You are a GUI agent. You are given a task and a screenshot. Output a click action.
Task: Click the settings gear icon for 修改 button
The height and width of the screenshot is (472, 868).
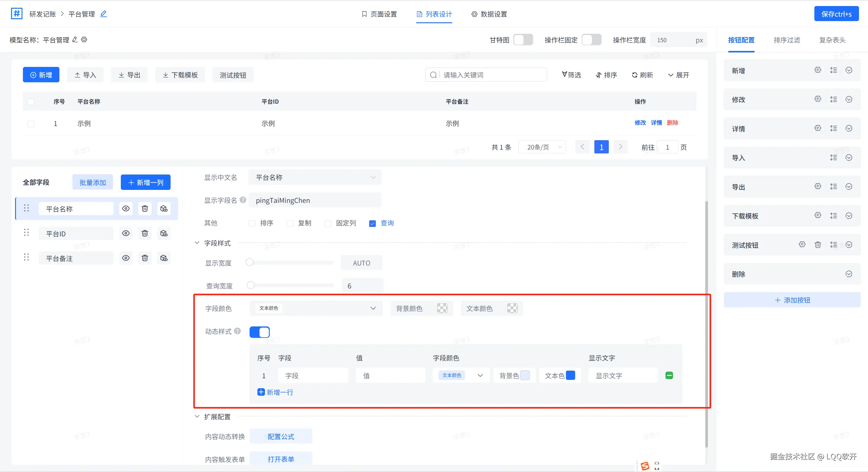[x=818, y=99]
